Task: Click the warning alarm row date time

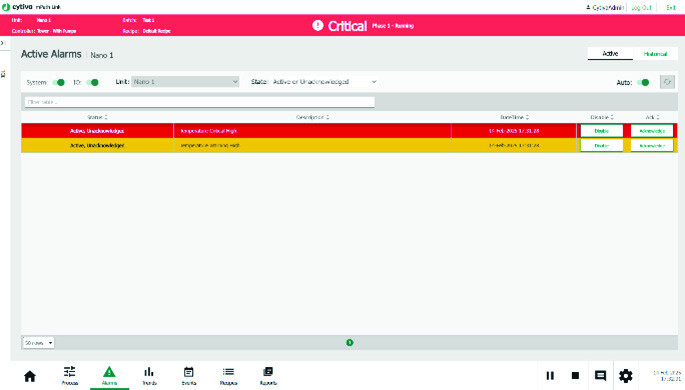Action: 514,145
